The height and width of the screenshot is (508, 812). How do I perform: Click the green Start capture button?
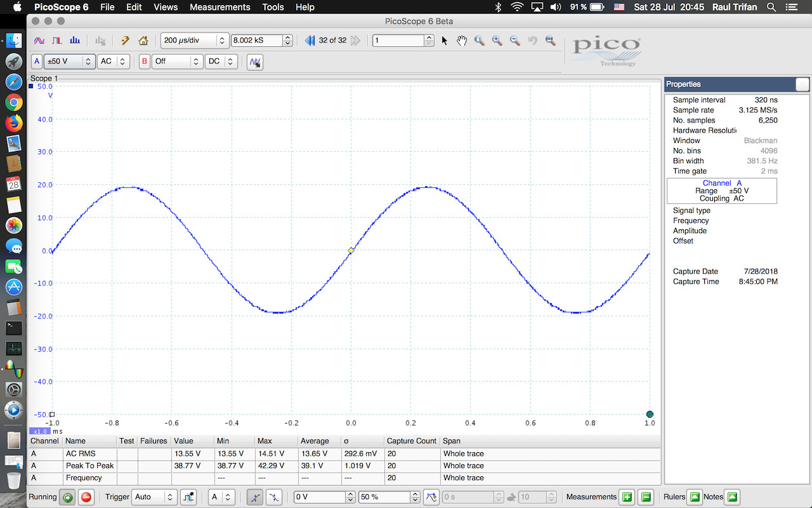[67, 497]
